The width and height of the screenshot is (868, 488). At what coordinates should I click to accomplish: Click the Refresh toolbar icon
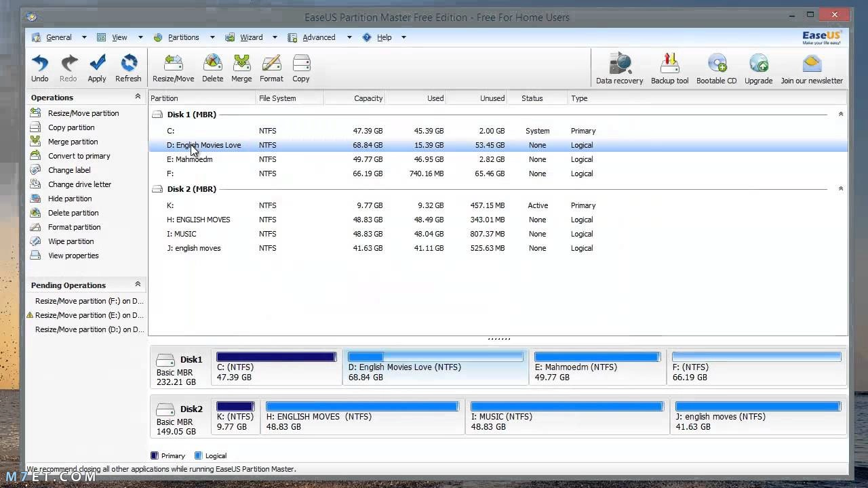128,68
